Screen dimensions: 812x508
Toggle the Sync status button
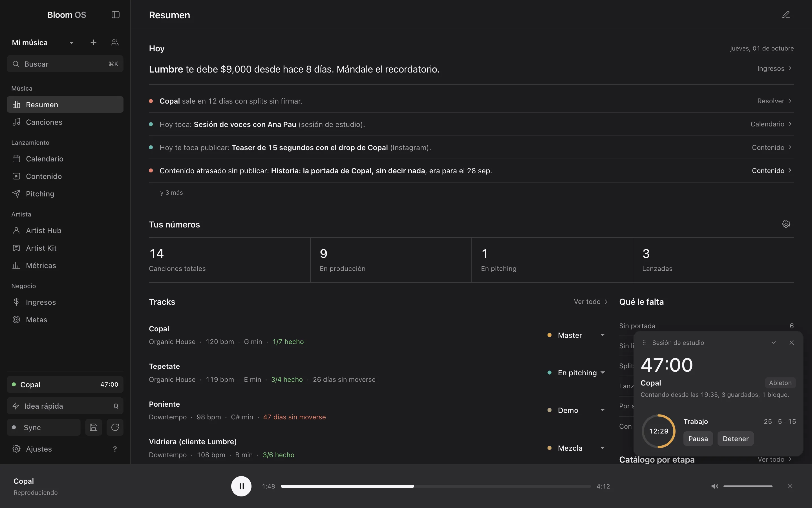click(44, 427)
